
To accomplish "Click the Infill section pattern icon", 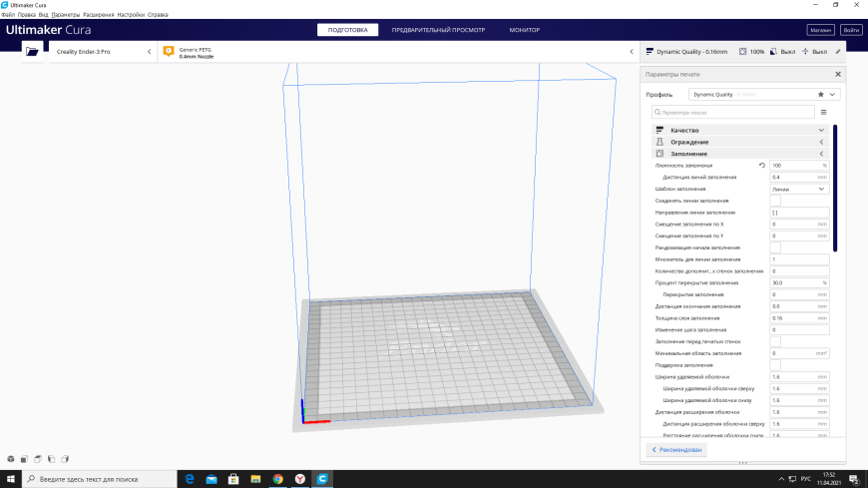I will 659,154.
